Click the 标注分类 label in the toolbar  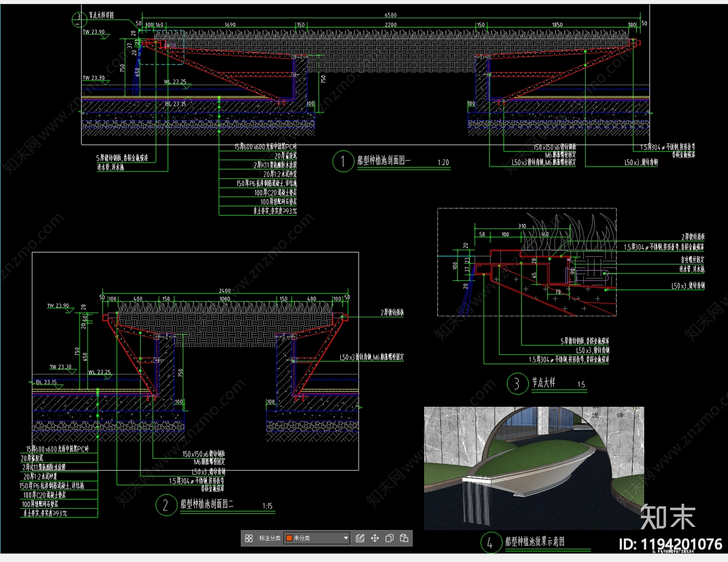click(270, 538)
